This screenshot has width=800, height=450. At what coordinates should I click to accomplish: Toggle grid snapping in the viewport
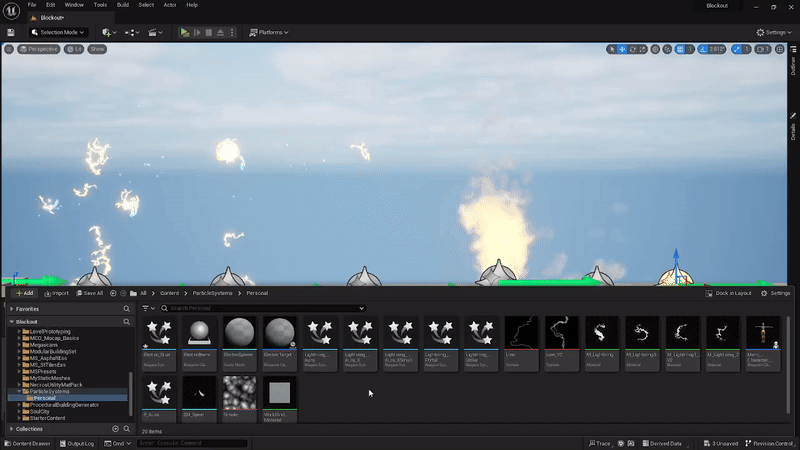click(678, 49)
